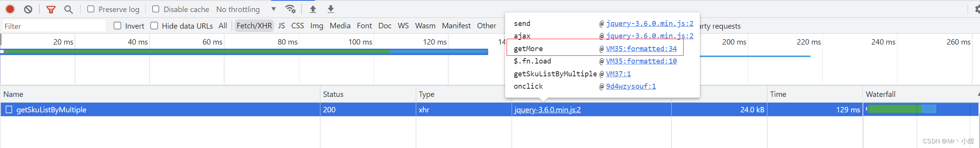Open ajax stack frame jquery link
The height and width of the screenshot is (148, 980).
pyautogui.click(x=650, y=36)
